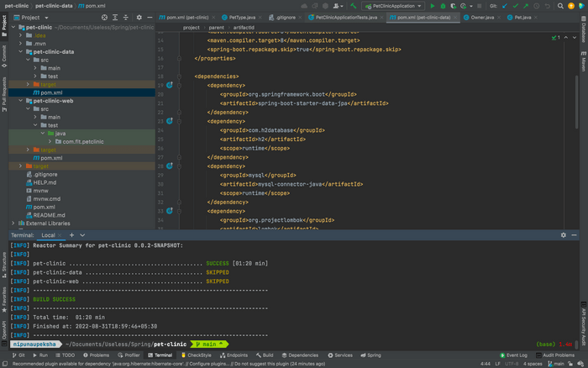The image size is (588, 368).
Task: Open the Event Log
Action: [513, 355]
